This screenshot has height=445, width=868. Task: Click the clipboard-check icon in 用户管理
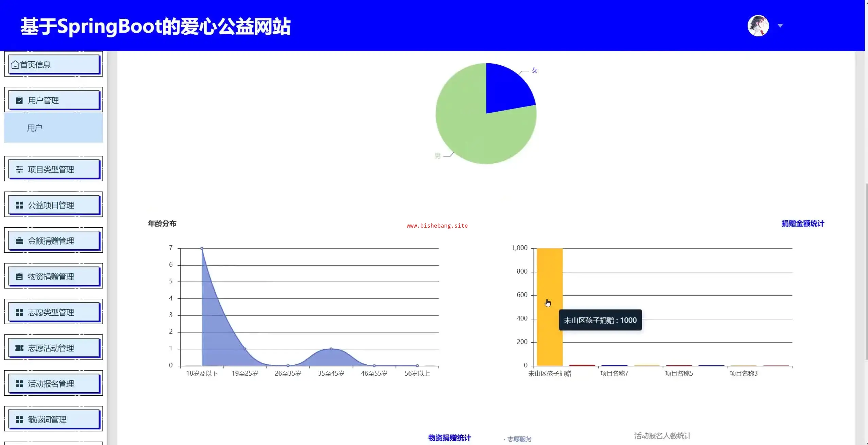click(19, 100)
